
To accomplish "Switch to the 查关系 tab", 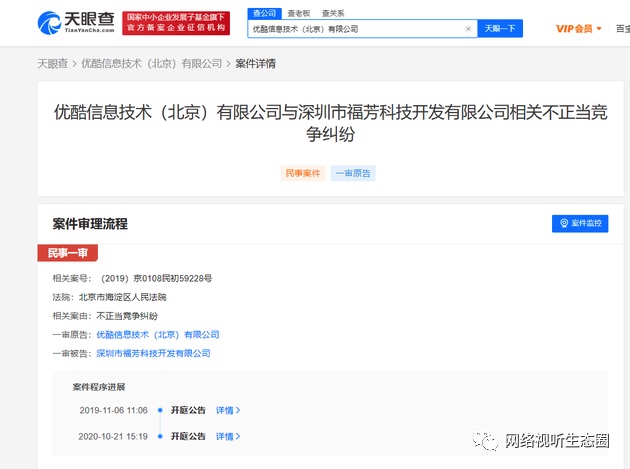I will click(333, 13).
